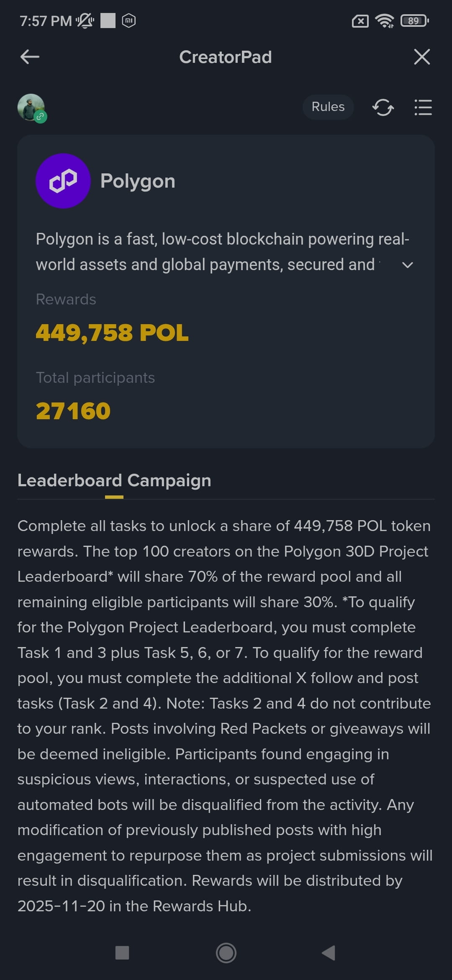Viewport: 452px width, 980px height.
Task: Expand the Polygon description chevron
Action: coord(408,265)
